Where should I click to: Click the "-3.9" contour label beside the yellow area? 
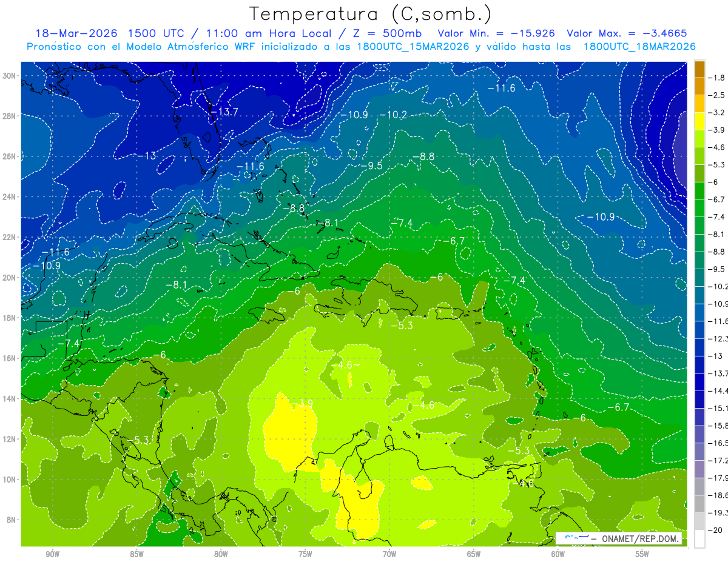coord(302,403)
